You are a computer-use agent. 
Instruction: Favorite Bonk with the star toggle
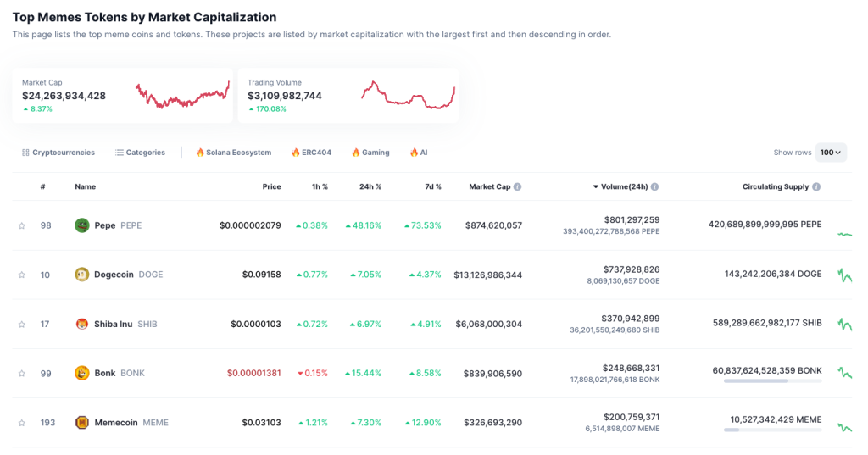22,373
